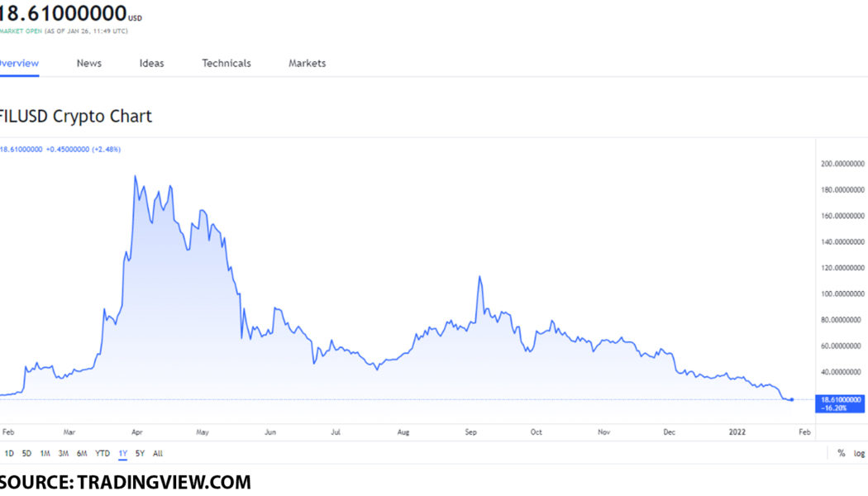Open the News tab
The width and height of the screenshot is (868, 496).
88,63
